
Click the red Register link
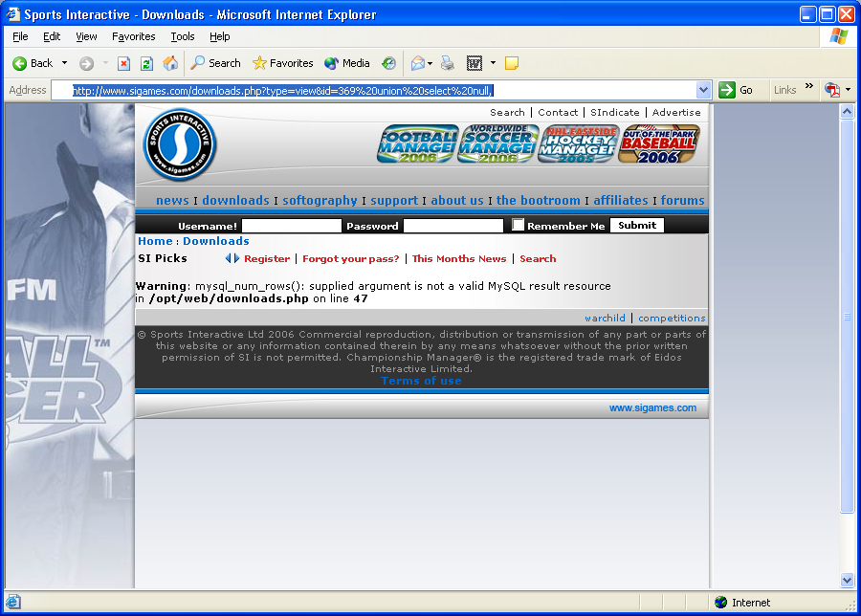267,258
